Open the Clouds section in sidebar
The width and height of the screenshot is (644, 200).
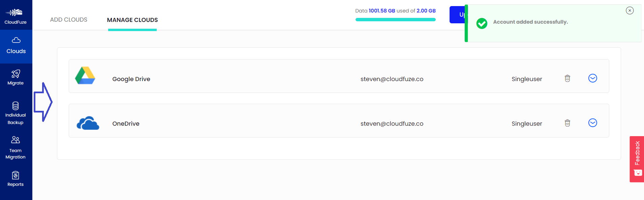click(x=16, y=46)
